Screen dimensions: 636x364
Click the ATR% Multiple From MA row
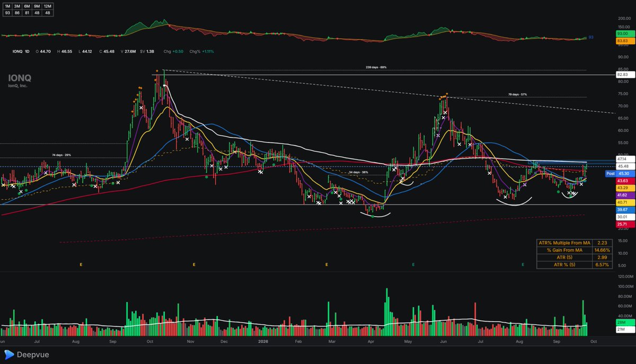point(573,242)
